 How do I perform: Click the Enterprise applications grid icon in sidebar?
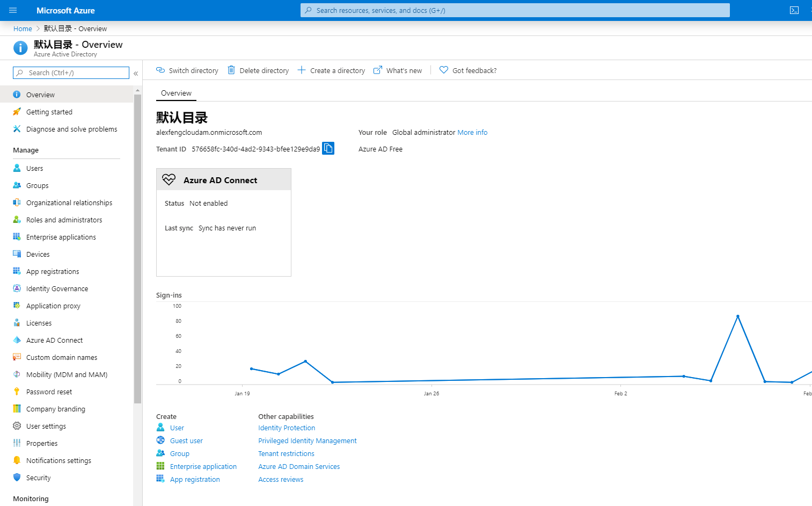(17, 237)
